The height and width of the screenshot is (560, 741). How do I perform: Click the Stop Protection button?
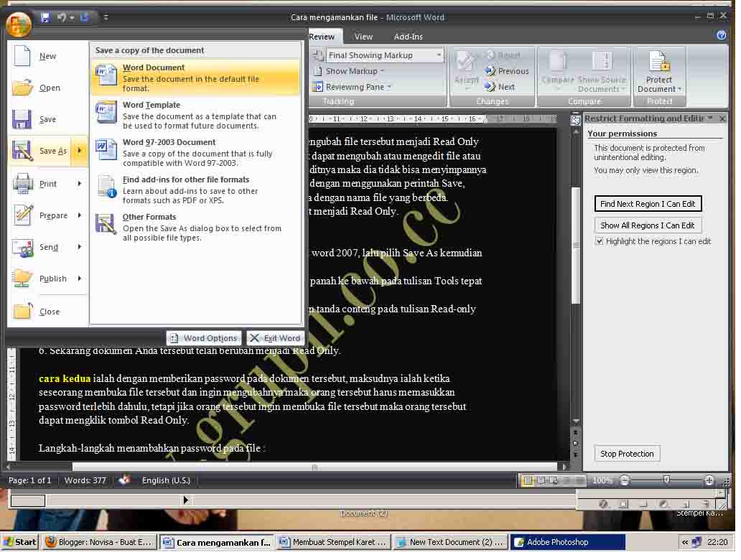coord(627,454)
